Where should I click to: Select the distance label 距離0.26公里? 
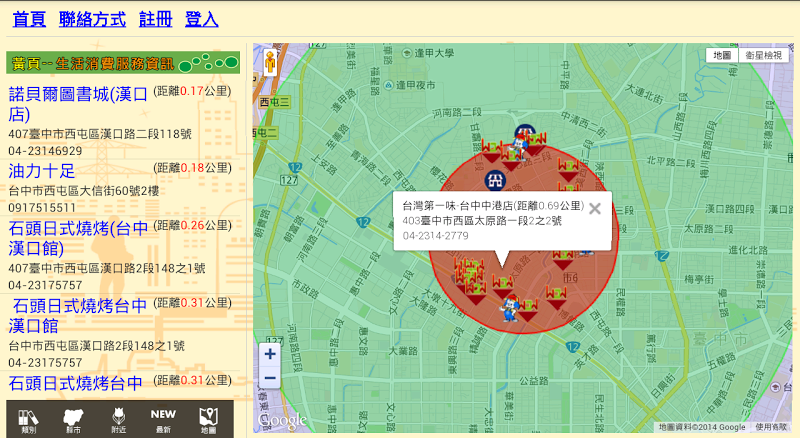click(x=192, y=226)
